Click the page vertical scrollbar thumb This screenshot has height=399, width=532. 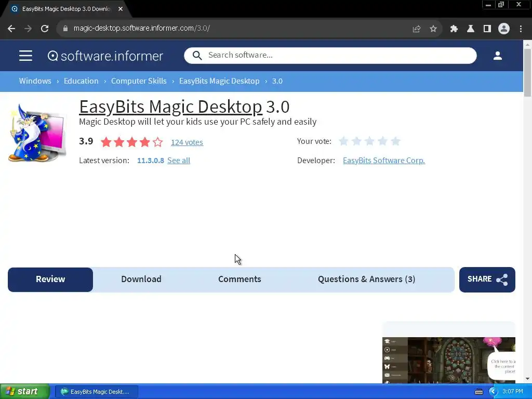point(527,73)
